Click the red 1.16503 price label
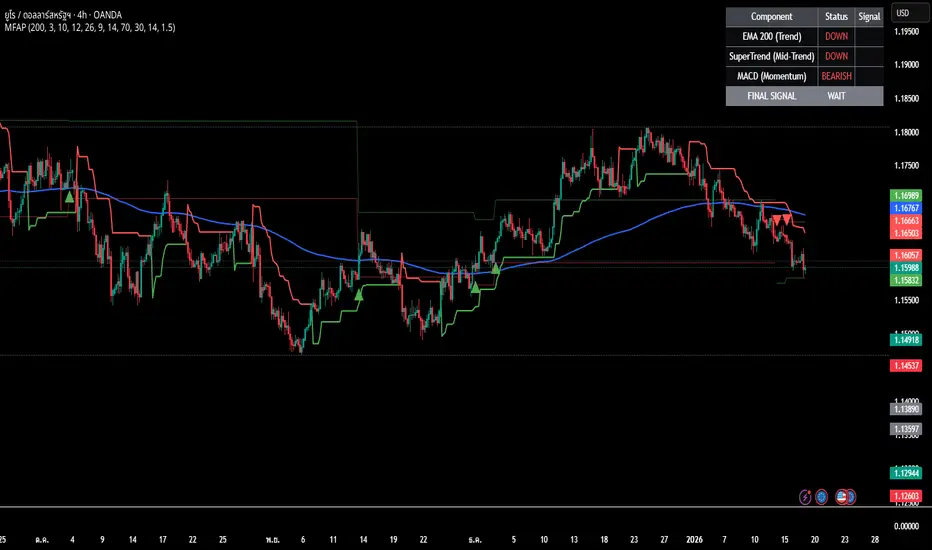Screen dimensions: 932x550 click(906, 233)
